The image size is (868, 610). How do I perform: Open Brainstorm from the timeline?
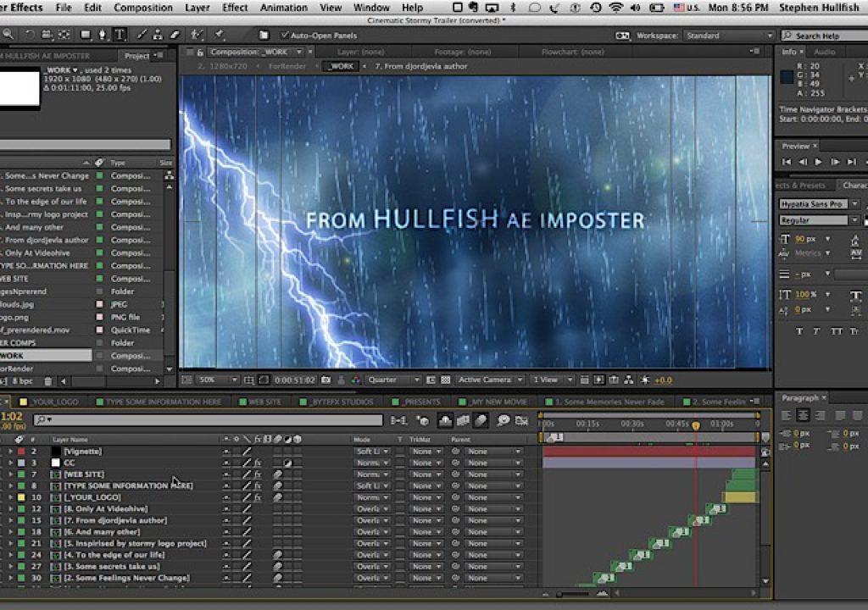click(x=503, y=421)
